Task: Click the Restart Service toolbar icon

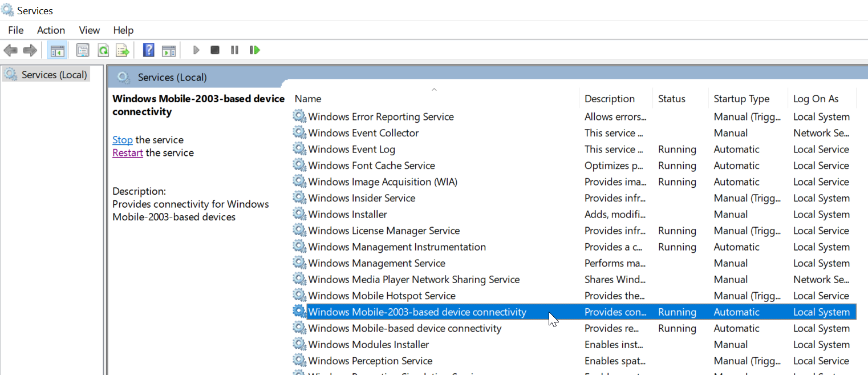Action: click(x=255, y=50)
